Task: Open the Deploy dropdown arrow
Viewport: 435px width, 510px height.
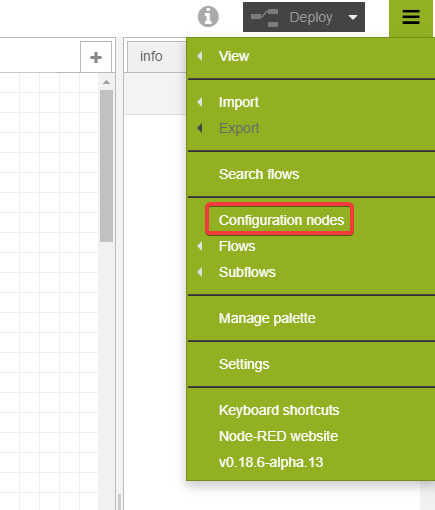Action: [353, 17]
